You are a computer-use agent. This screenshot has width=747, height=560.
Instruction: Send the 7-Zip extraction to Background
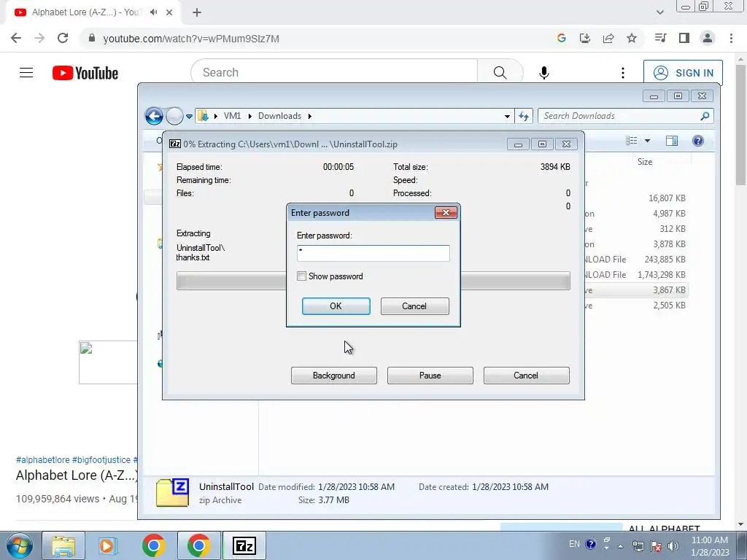333,376
